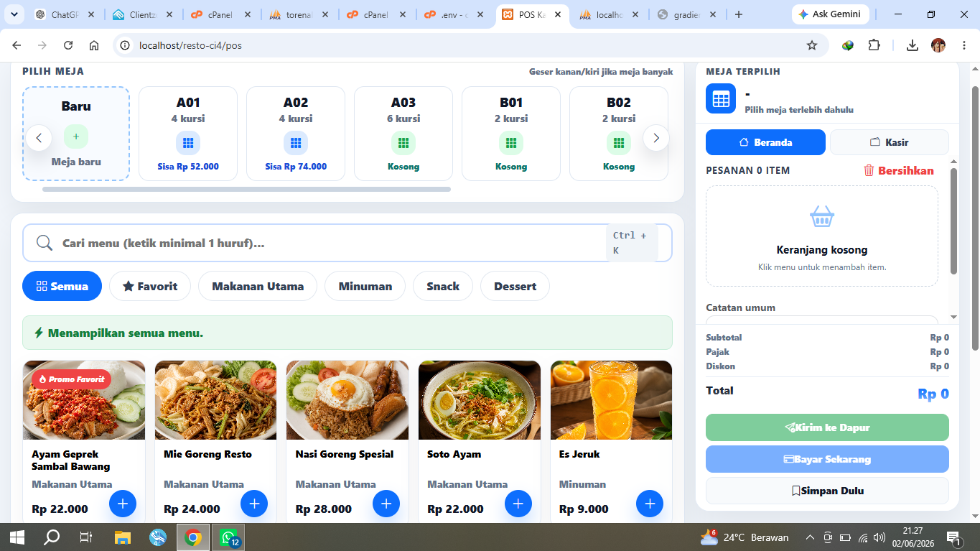Show hidden system tray icons
The width and height of the screenshot is (980, 551).
tap(810, 537)
